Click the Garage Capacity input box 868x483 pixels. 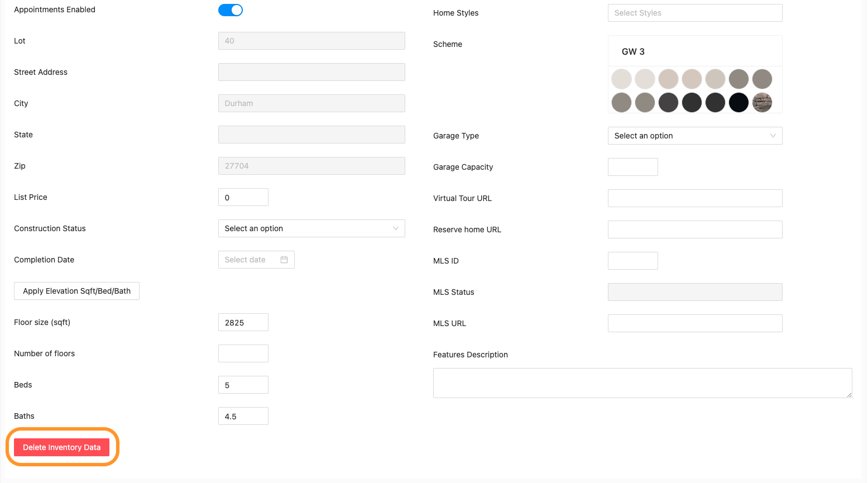[633, 167]
